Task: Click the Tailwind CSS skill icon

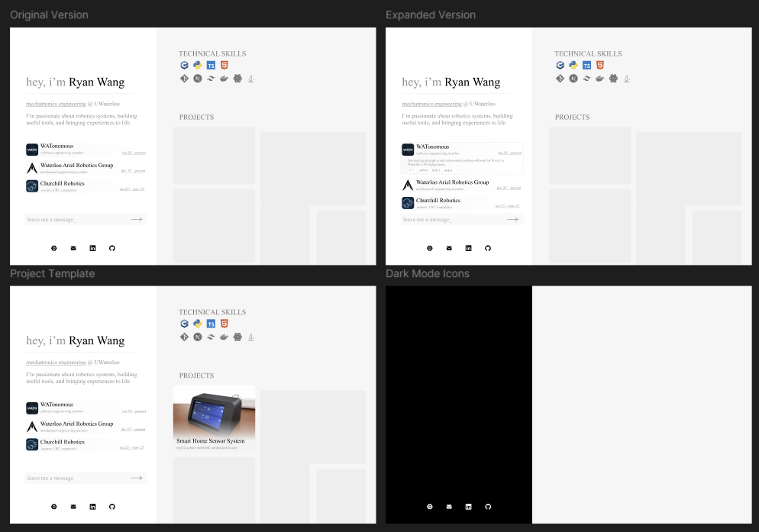Action: click(x=211, y=79)
